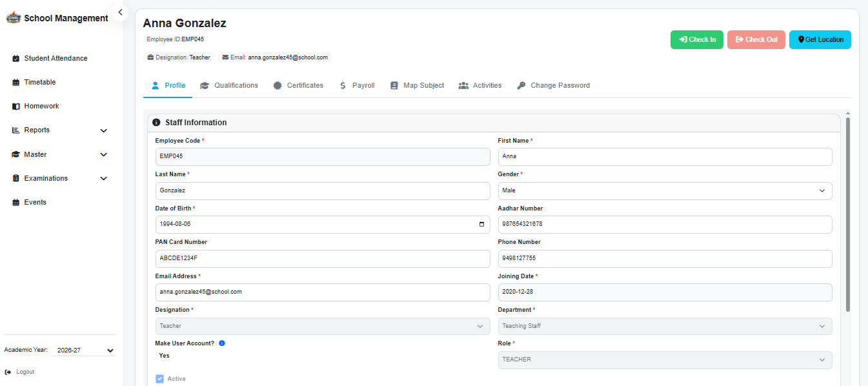Viewport: 868px width, 386px height.
Task: Open Student Attendance in sidebar
Action: pos(56,58)
